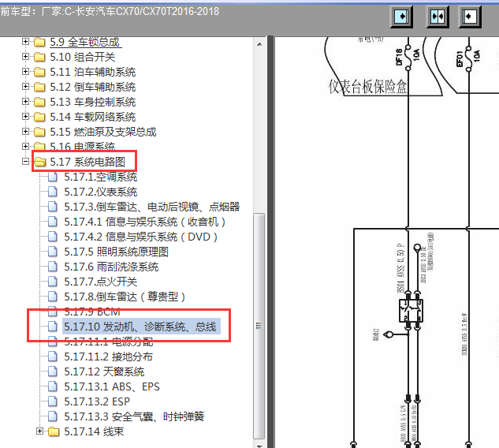499x448 pixels.
Task: Open 5.17.11.1 电源分配 document
Action: point(109,342)
